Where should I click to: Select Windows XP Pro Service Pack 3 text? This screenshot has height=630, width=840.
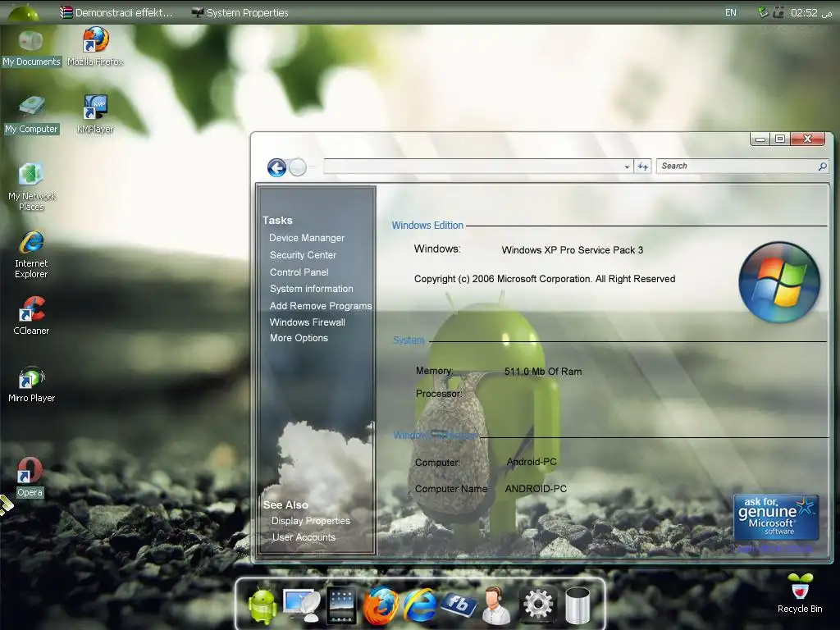coord(572,250)
